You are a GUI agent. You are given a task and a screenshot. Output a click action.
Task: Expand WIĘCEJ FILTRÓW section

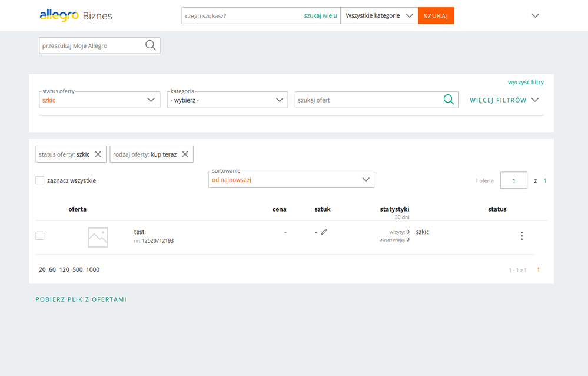pos(504,100)
